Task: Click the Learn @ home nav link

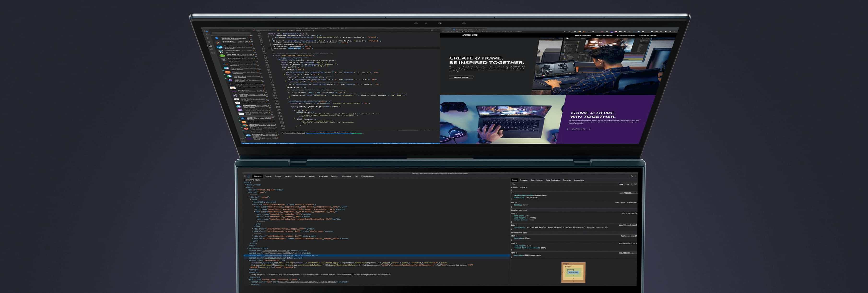Action: click(604, 35)
